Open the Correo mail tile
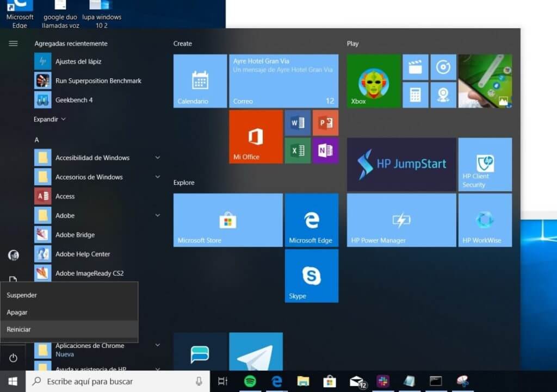The width and height of the screenshot is (557, 392). click(283, 81)
